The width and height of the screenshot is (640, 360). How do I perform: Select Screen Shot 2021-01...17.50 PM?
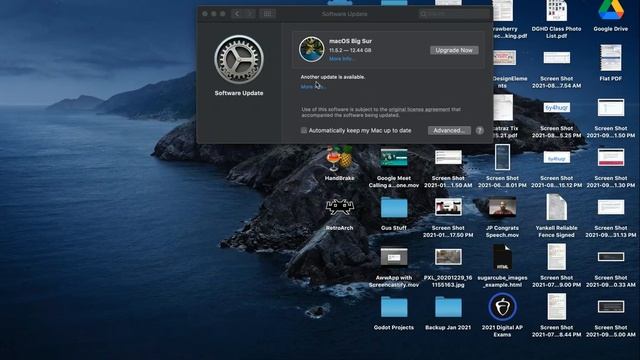click(448, 208)
